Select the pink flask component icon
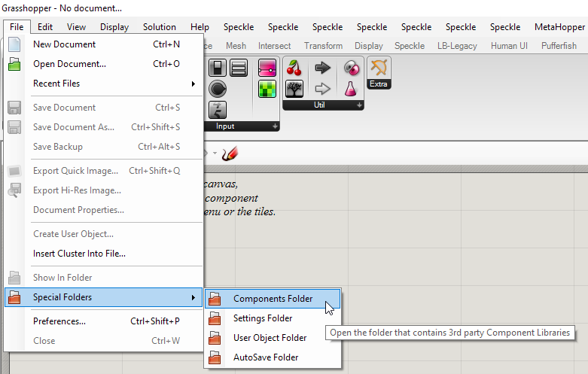This screenshot has width=588, height=374. pyautogui.click(x=351, y=89)
